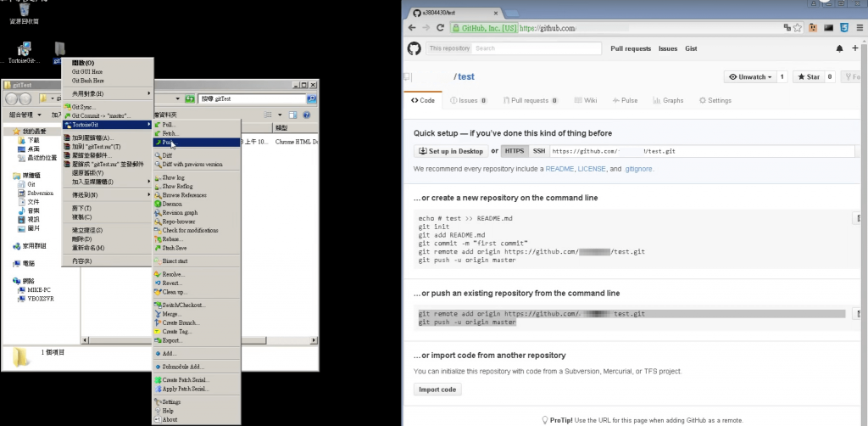Select the Revert menu entry
The height and width of the screenshot is (426, 868).
[x=197, y=283]
